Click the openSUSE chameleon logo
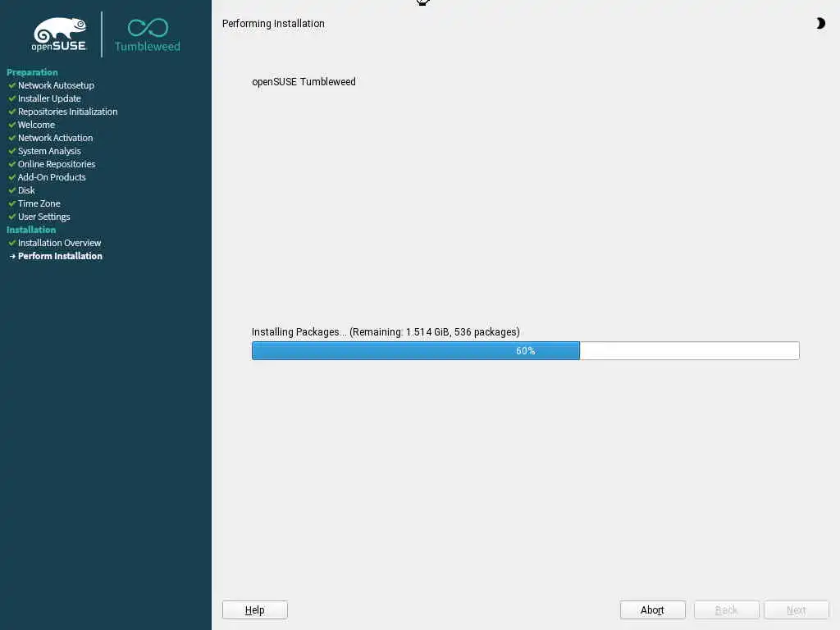 click(x=59, y=34)
